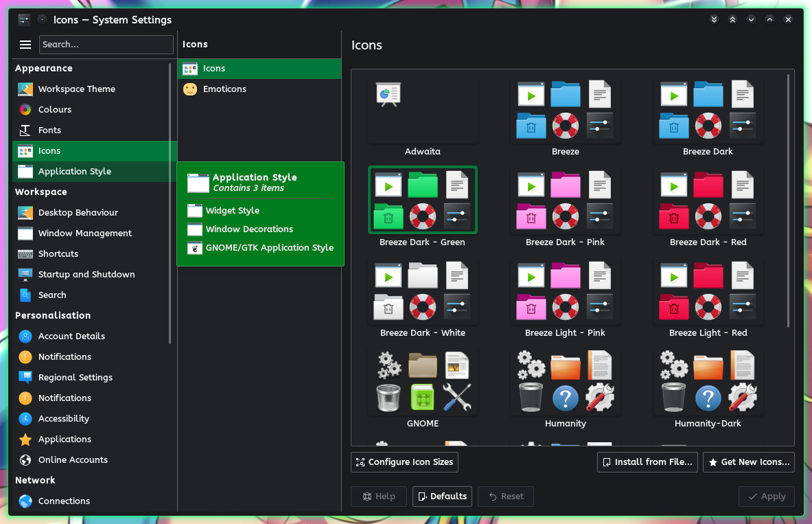Click the Shortcuts keyboard icon
The width and height of the screenshot is (812, 524).
[25, 254]
